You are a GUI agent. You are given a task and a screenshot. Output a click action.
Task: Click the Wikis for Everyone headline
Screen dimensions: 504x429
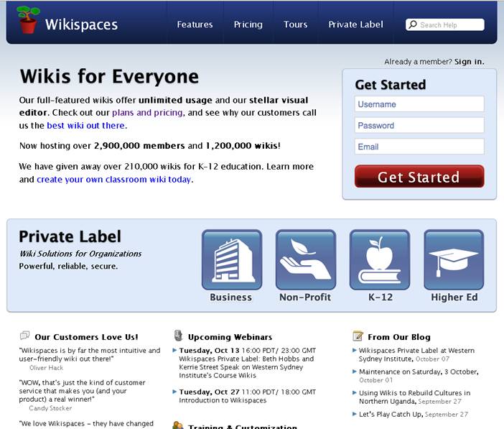click(109, 77)
